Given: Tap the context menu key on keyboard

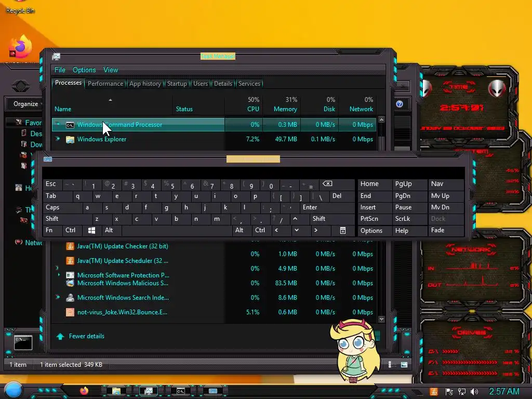Looking at the screenshot, I should point(343,231).
